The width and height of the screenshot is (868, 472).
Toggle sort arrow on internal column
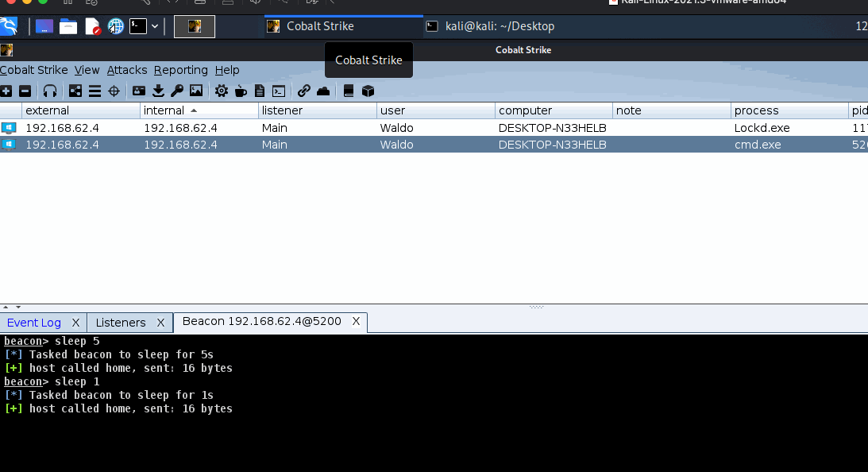pos(194,110)
